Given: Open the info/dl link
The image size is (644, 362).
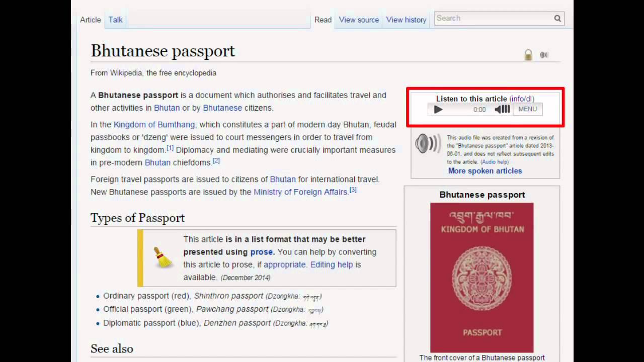Looking at the screenshot, I should tap(522, 99).
